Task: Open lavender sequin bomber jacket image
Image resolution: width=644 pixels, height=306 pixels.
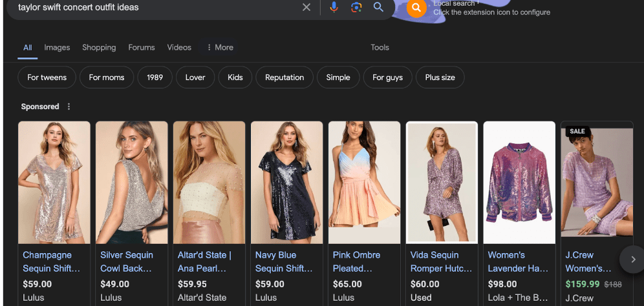Action: click(519, 183)
